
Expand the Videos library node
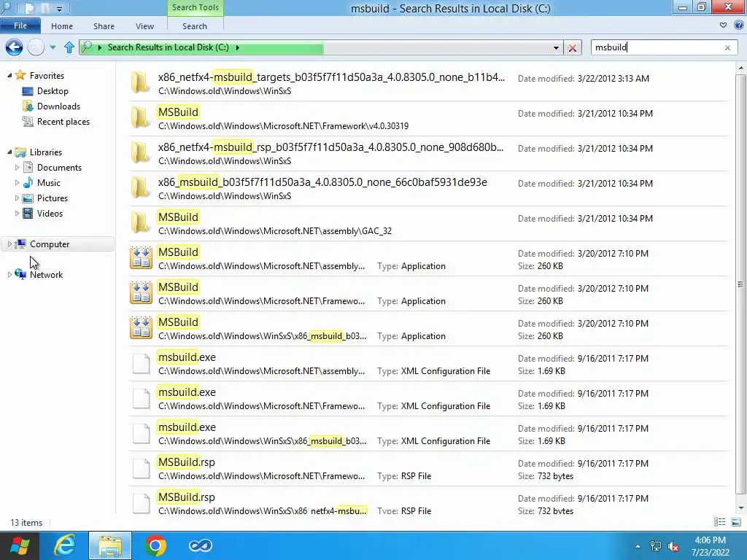[18, 214]
